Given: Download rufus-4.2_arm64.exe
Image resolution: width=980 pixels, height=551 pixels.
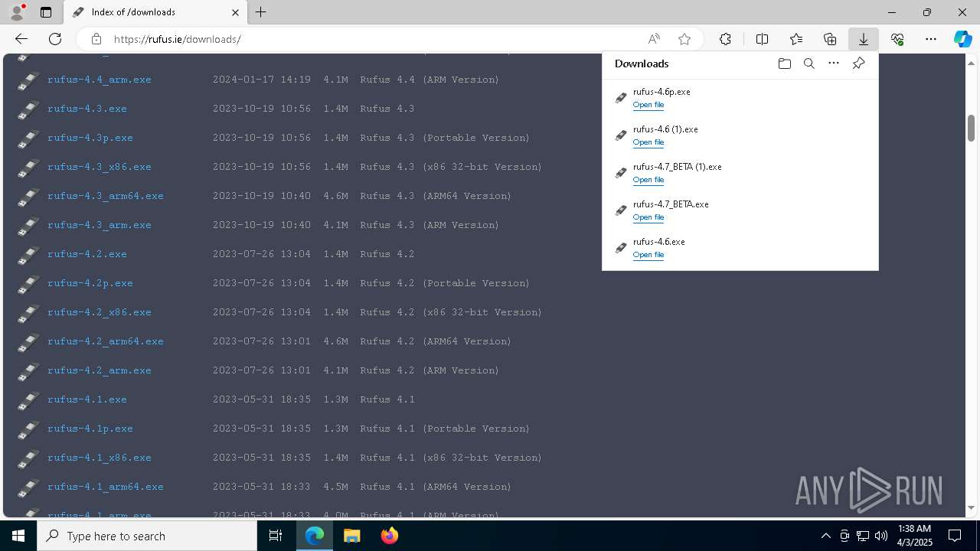Looking at the screenshot, I should coord(106,341).
